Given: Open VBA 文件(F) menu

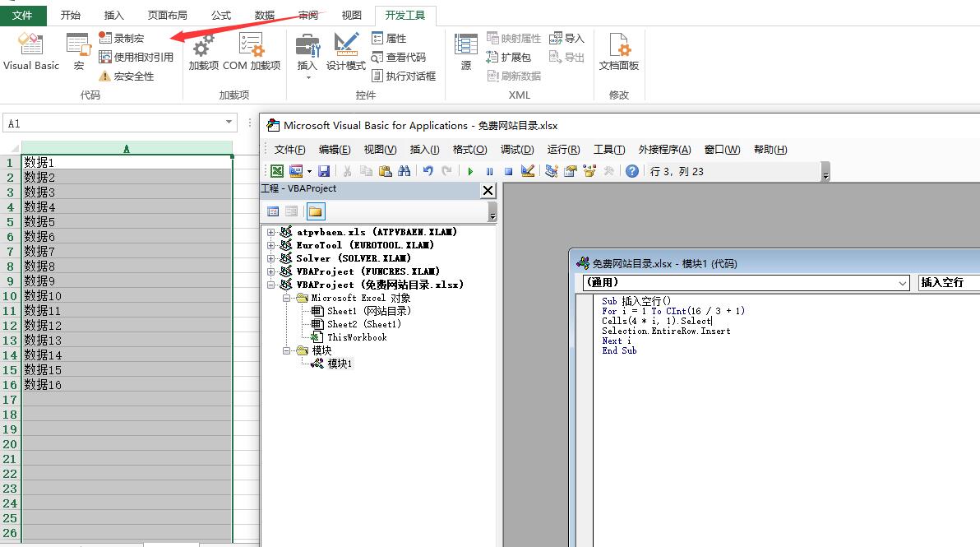Looking at the screenshot, I should pyautogui.click(x=290, y=150).
